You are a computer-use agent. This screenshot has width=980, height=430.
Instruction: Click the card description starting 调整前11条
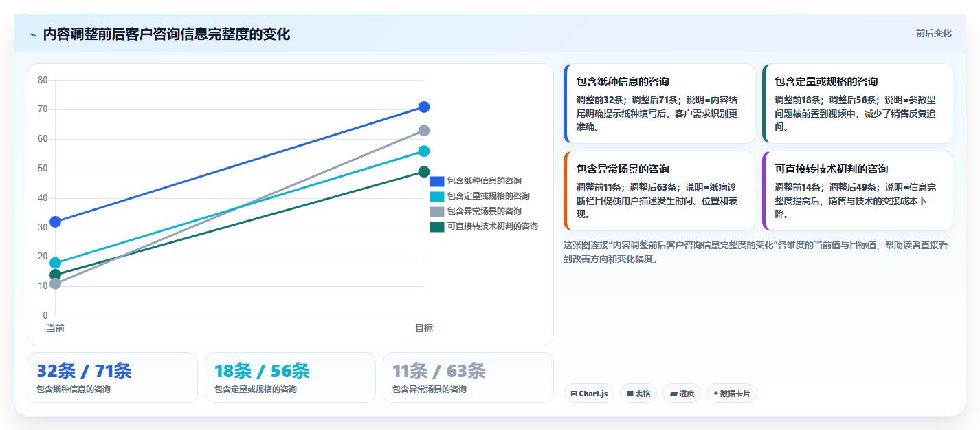[x=657, y=200]
